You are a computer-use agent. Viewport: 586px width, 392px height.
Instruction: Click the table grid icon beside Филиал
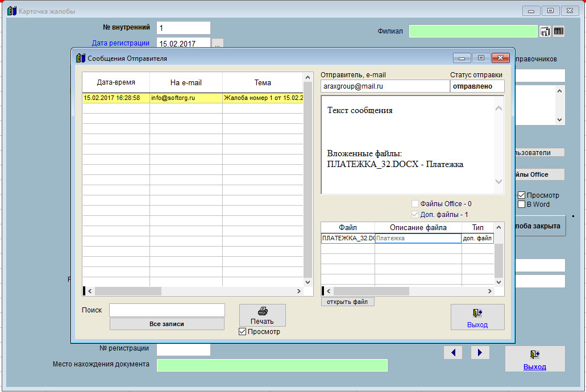[x=559, y=32]
